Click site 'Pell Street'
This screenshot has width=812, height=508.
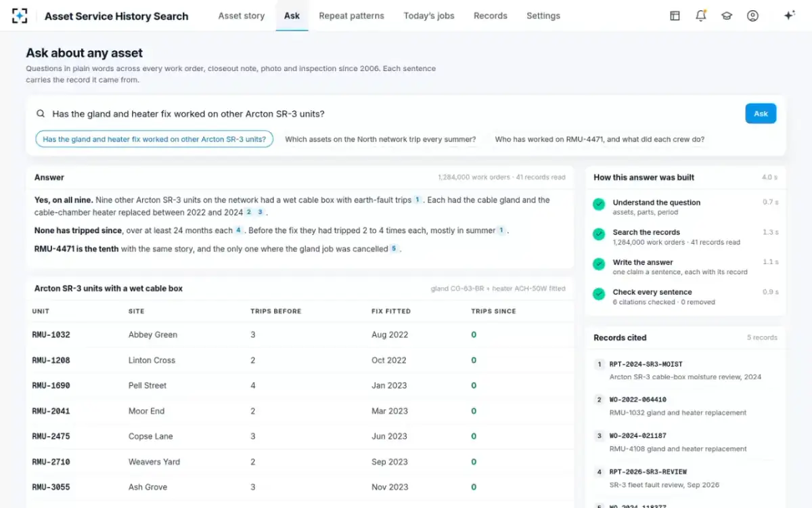pyautogui.click(x=148, y=385)
